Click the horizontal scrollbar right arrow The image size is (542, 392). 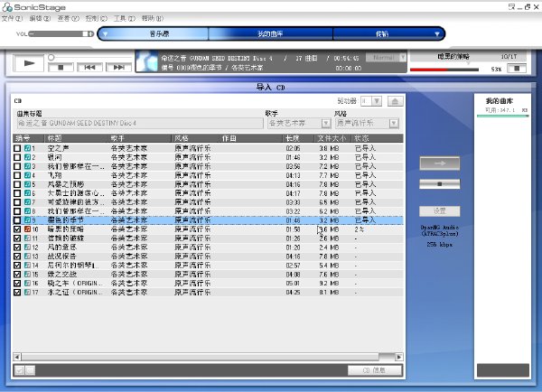tap(399, 357)
